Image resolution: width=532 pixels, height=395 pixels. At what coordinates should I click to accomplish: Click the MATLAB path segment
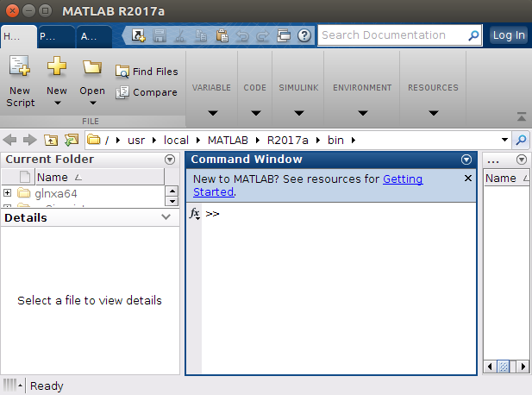(228, 141)
